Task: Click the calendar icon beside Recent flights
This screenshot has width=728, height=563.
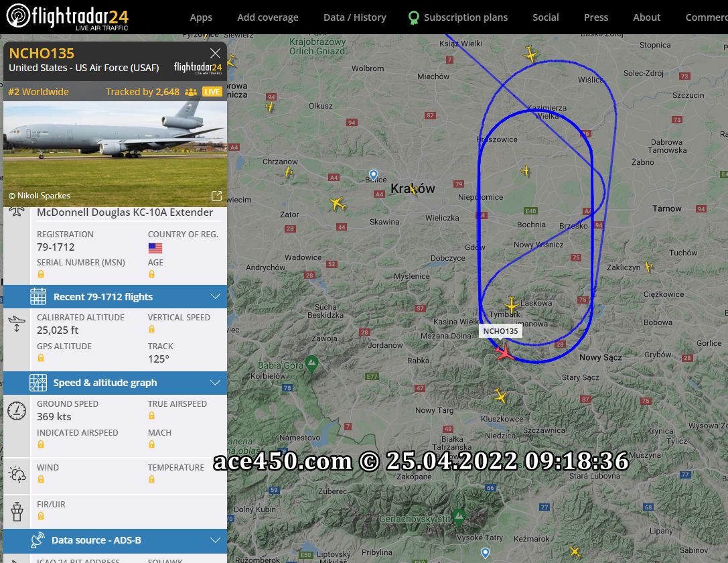Action: (38, 296)
